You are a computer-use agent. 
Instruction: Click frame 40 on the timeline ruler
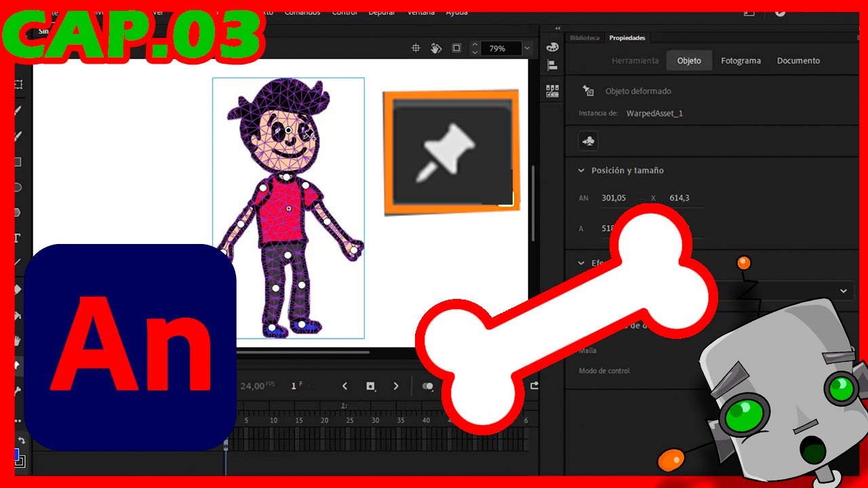coord(426,420)
